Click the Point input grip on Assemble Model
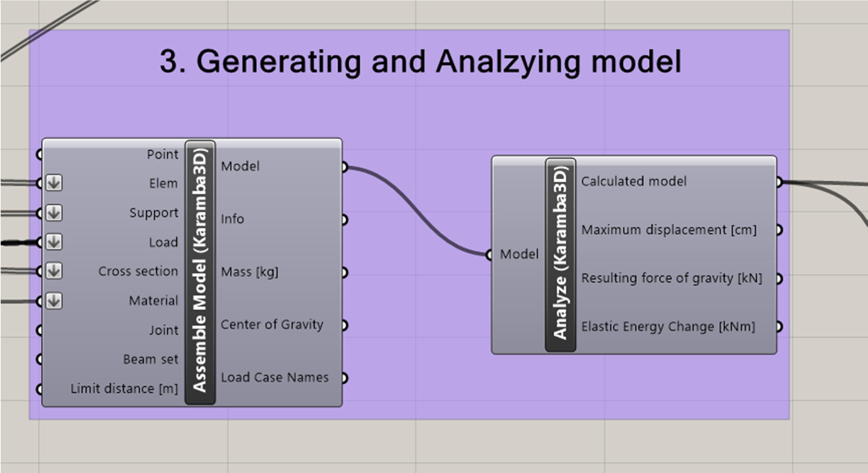Viewport: 868px width, 473px height. pyautogui.click(x=40, y=155)
